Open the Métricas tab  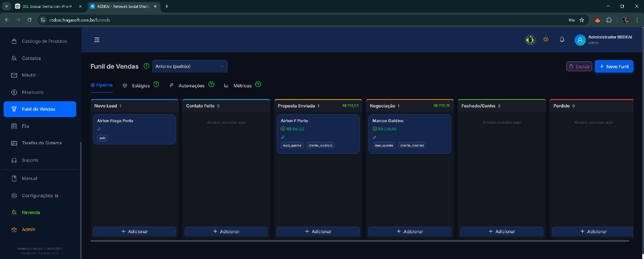tap(242, 85)
